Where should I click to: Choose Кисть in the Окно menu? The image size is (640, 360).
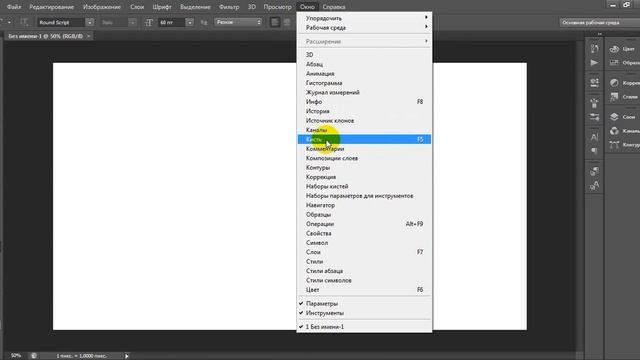pos(364,140)
